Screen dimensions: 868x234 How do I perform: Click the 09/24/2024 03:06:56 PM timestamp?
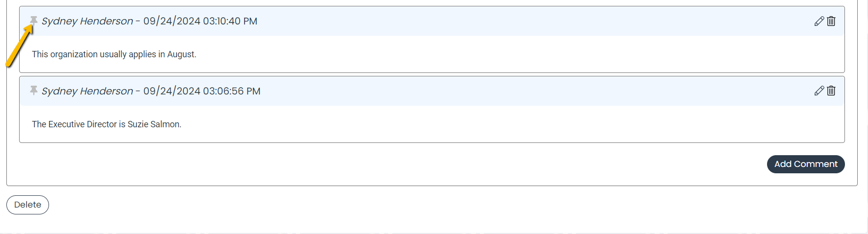202,91
